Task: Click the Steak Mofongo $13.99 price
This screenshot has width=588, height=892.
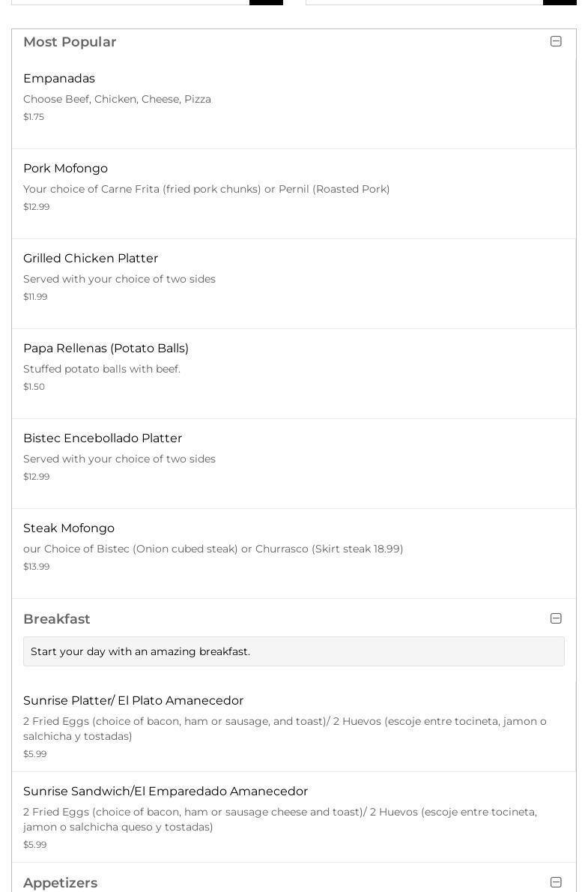Action: coord(37,567)
